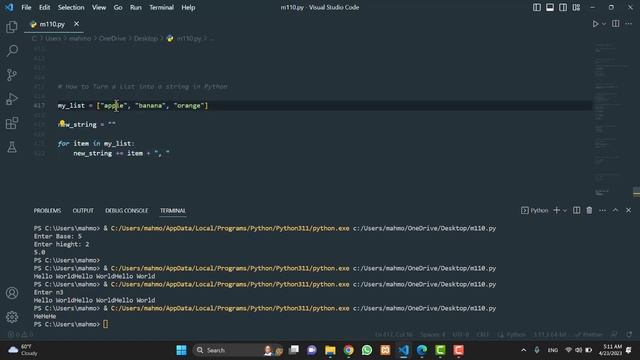Click the Users breadcrumb segment

53,38
